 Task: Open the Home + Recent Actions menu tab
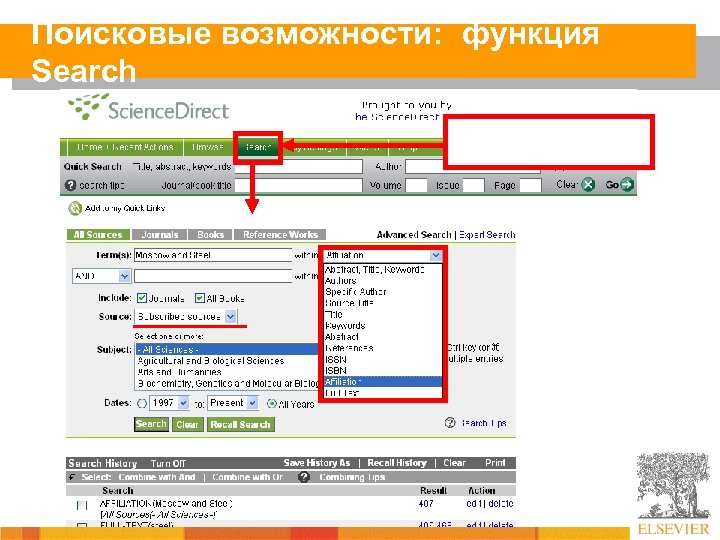coord(125,147)
